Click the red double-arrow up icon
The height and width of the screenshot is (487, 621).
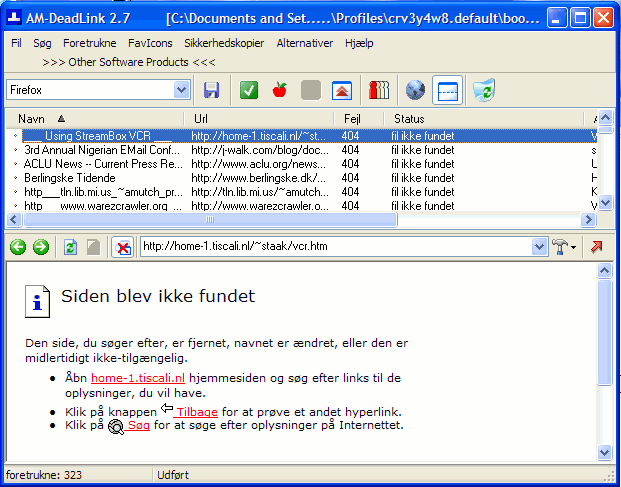pyautogui.click(x=342, y=90)
